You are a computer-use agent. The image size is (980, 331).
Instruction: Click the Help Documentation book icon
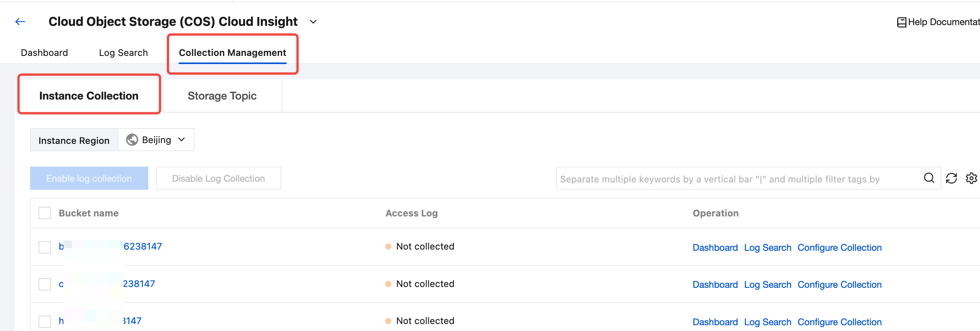[x=901, y=22]
